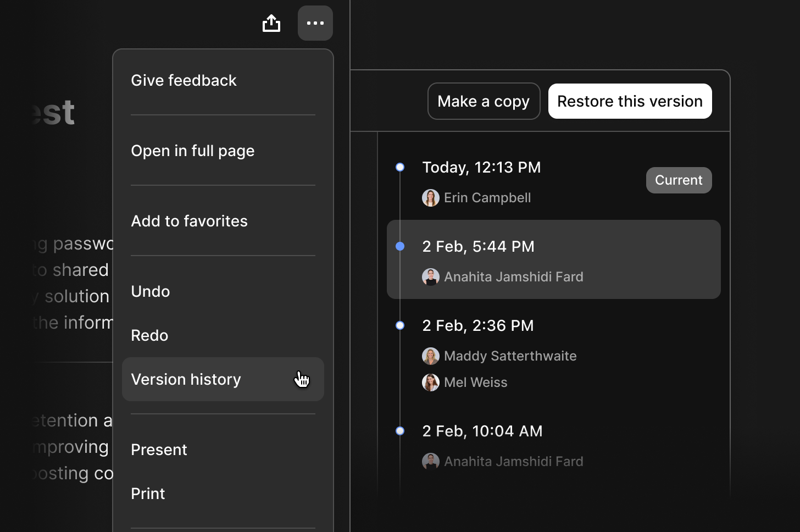This screenshot has height=532, width=800.
Task: Open the three-dot more options menu
Action: click(x=315, y=23)
